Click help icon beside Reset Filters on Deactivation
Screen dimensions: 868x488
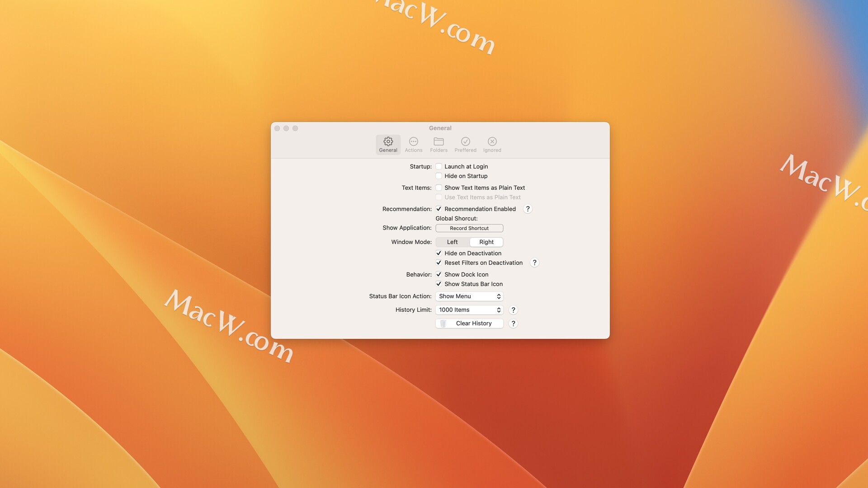[534, 263]
